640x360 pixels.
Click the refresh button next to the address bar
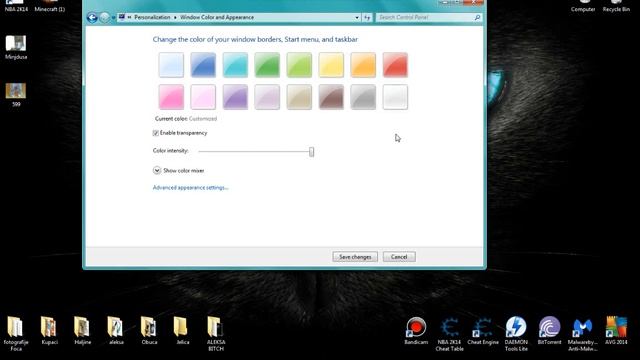(x=367, y=18)
